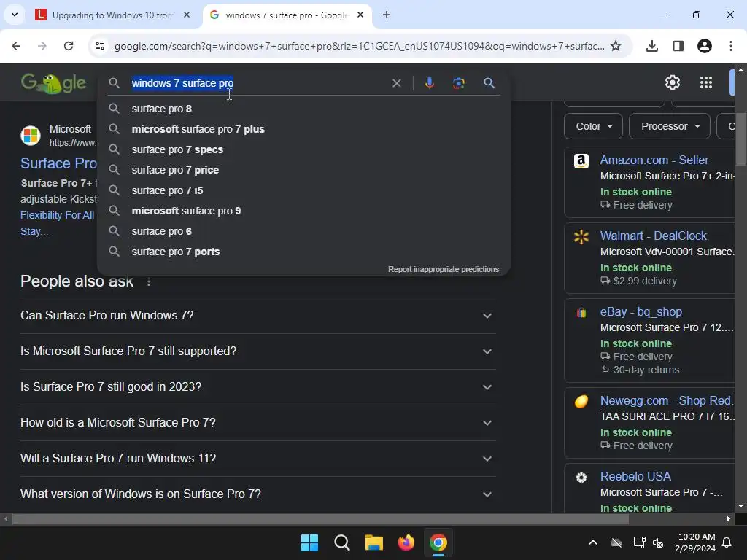This screenshot has width=747, height=560.
Task: Launch Firefox from taskbar
Action: point(406,542)
